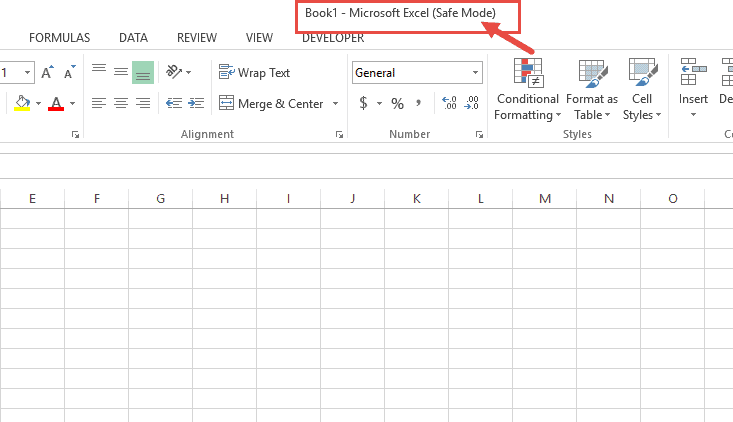733x422 pixels.
Task: Open the Review tab
Action: 197,38
